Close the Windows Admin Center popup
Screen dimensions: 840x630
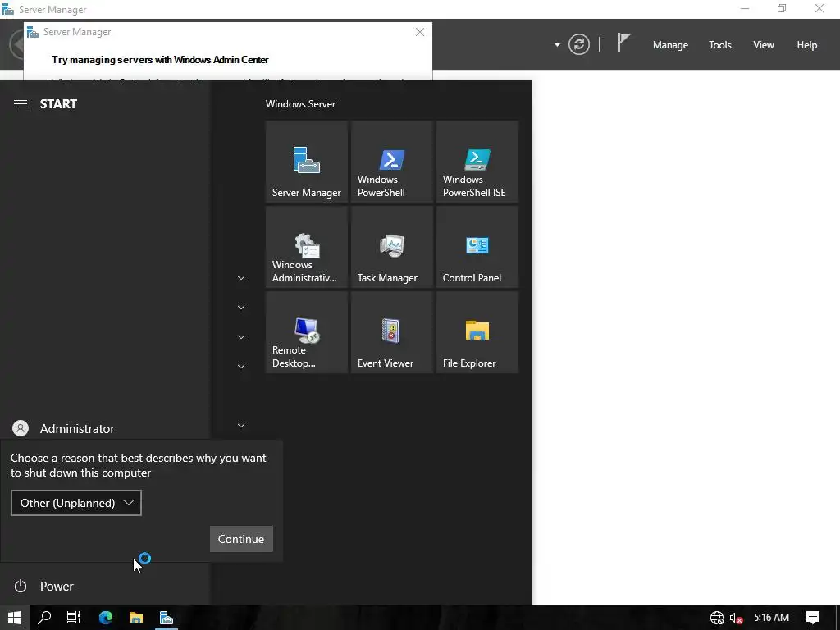tap(420, 32)
